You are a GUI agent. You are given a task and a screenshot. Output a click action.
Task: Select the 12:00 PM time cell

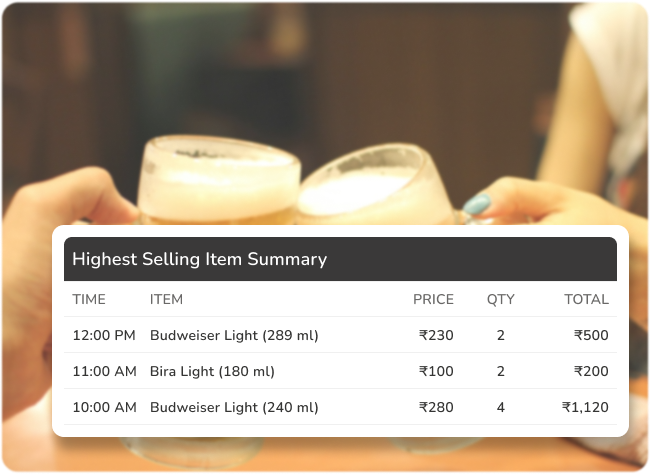(x=104, y=336)
